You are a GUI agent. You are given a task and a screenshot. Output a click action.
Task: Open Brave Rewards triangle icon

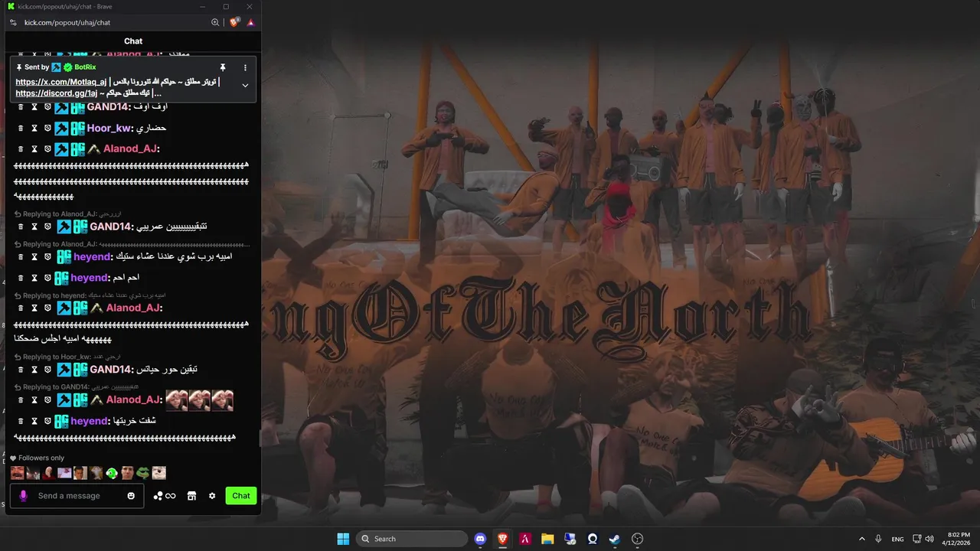tap(250, 22)
